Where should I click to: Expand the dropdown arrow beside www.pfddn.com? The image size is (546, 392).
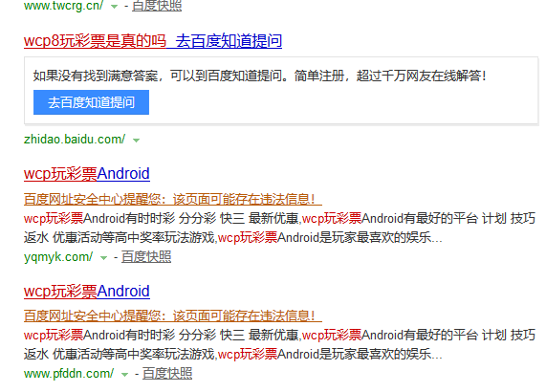coord(124,375)
